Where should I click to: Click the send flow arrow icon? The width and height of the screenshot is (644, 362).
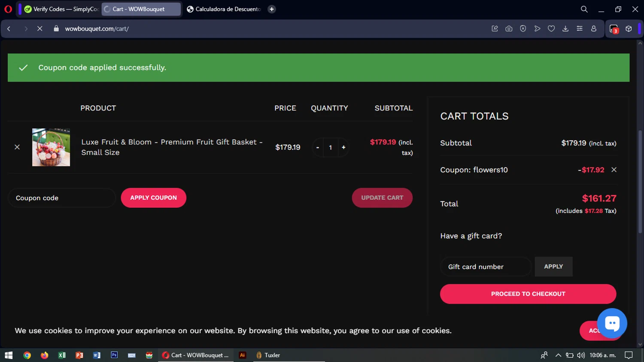tap(537, 29)
